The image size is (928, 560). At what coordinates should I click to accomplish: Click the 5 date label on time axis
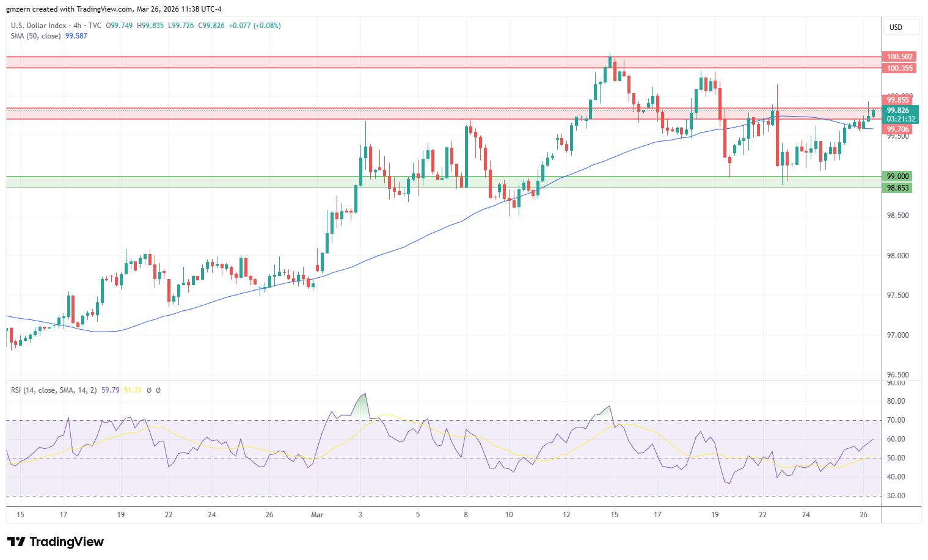pyautogui.click(x=418, y=515)
